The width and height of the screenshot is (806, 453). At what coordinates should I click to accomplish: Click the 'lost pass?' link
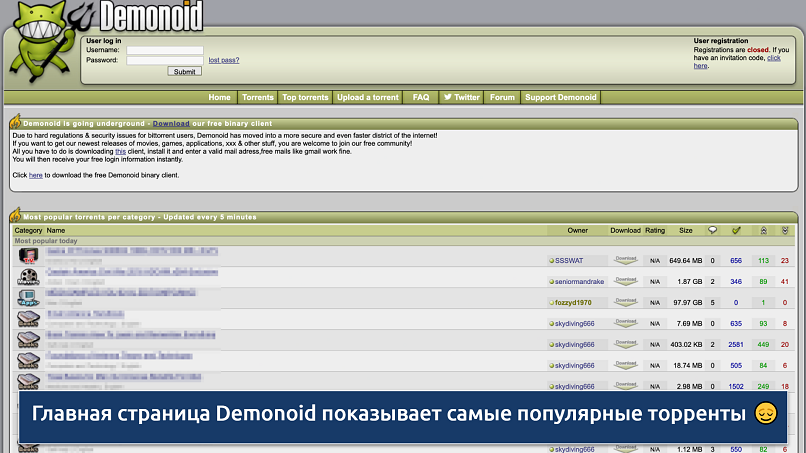point(223,60)
